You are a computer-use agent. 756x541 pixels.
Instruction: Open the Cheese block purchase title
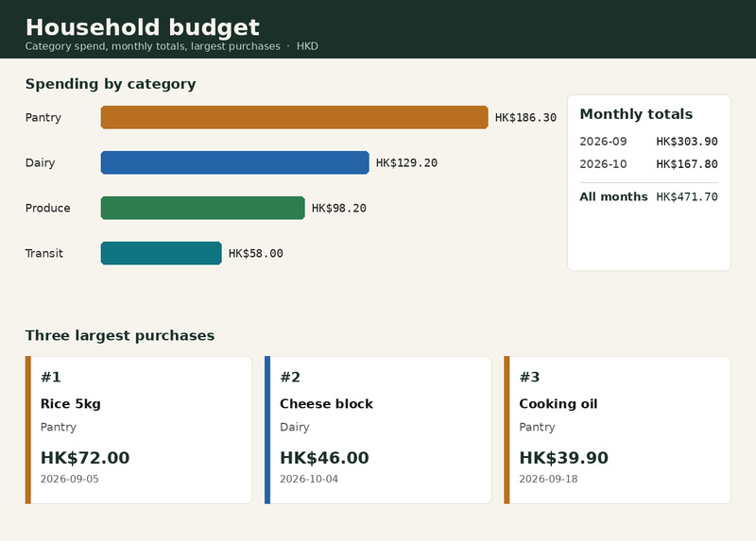coord(326,404)
